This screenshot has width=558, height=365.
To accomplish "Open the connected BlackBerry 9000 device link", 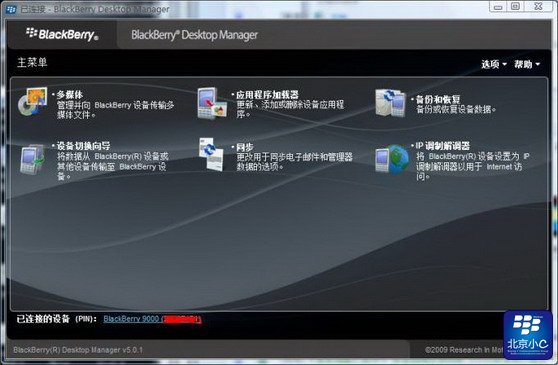I will (x=152, y=319).
